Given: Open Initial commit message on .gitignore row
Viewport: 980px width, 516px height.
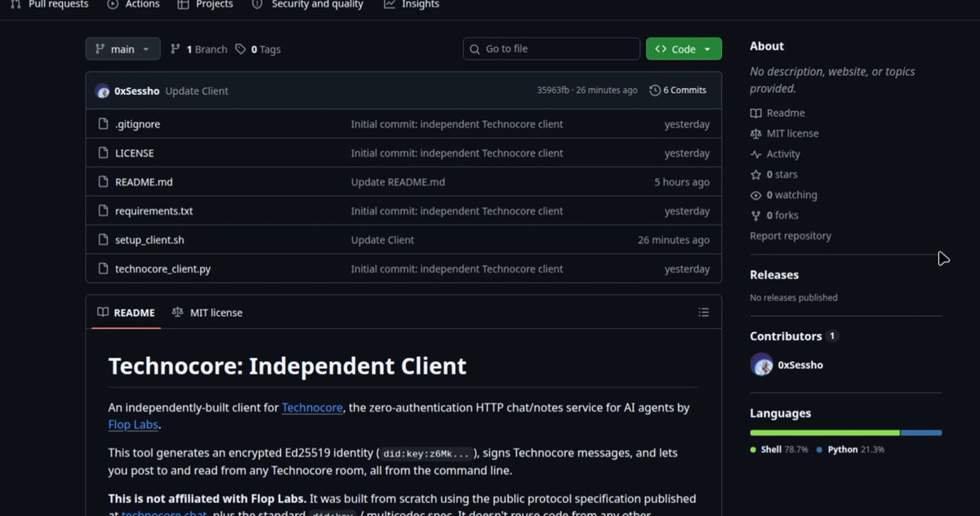Looking at the screenshot, I should pyautogui.click(x=457, y=124).
